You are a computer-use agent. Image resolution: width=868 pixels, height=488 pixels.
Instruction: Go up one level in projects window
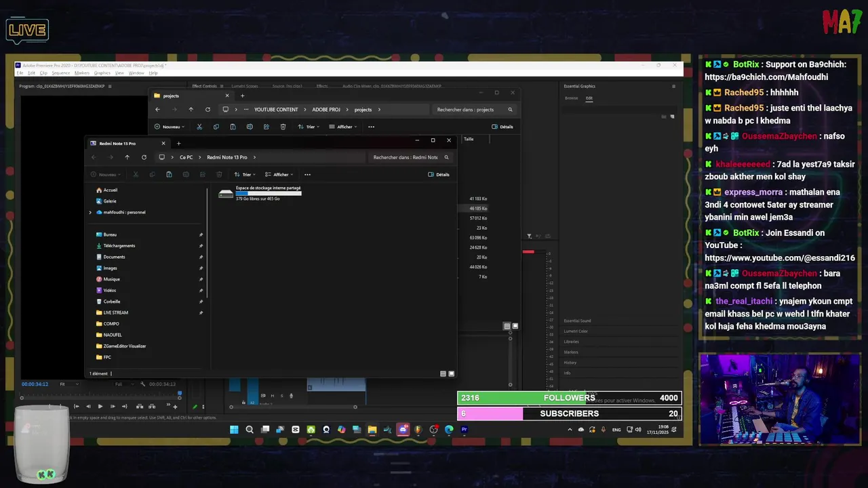[191, 110]
